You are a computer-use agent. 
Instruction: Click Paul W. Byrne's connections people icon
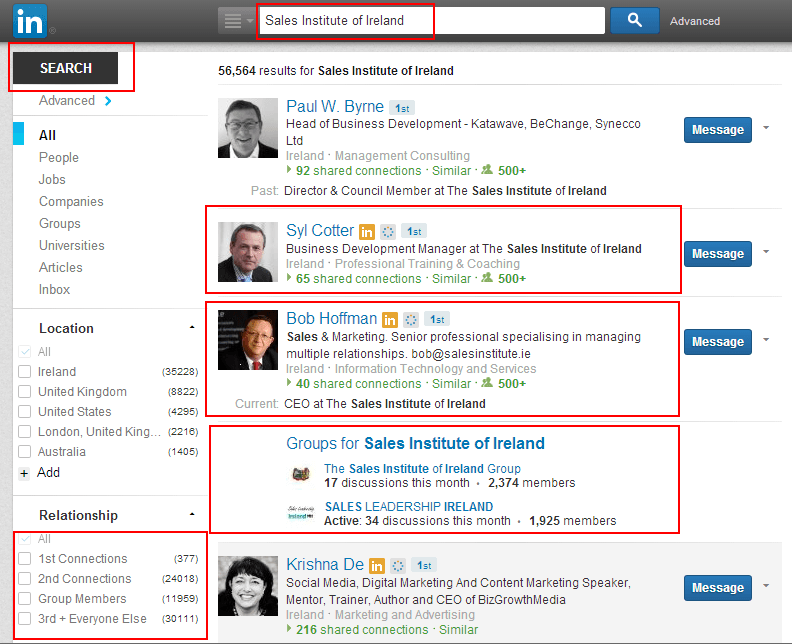(487, 170)
